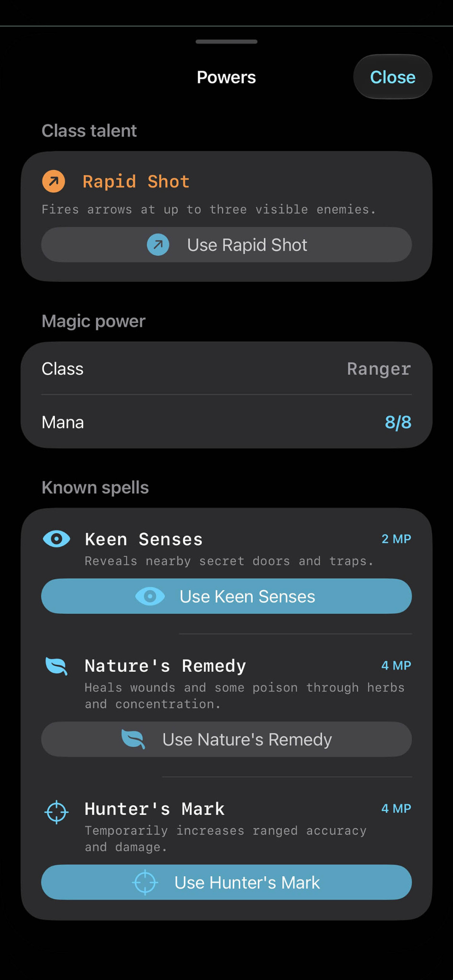This screenshot has height=980, width=453.
Task: Tap the 4 MP cost of Nature's Remedy
Action: coord(396,665)
